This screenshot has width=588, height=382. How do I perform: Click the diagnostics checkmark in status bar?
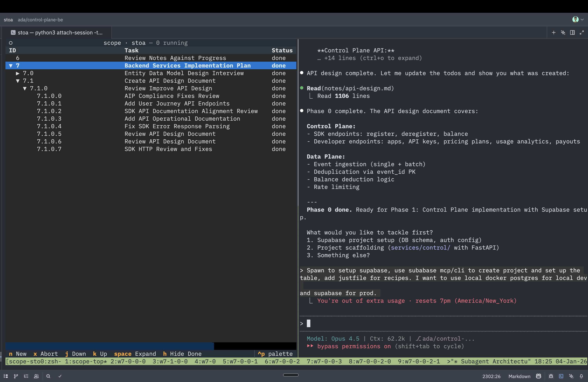60,376
